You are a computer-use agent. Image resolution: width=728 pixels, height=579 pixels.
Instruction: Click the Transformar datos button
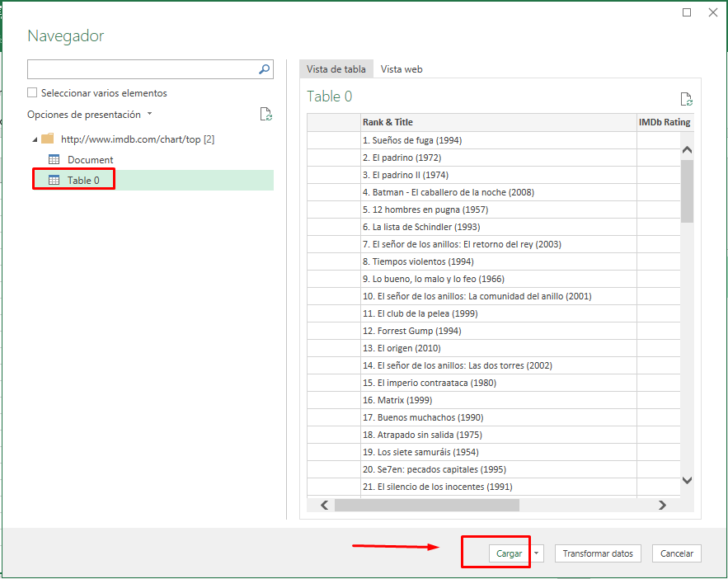tap(598, 553)
